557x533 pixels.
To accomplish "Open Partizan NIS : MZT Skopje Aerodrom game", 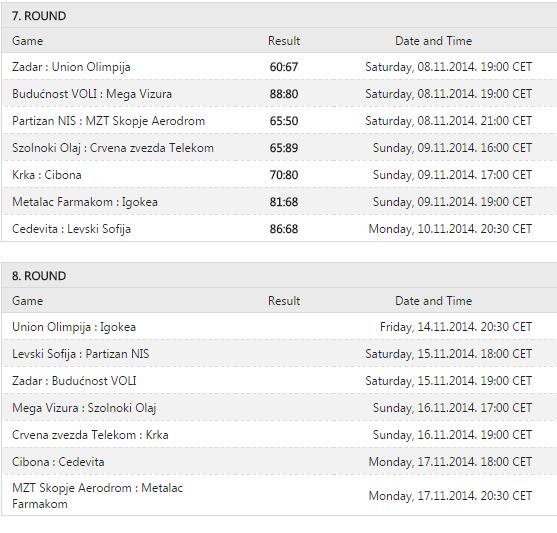I will (x=108, y=121).
